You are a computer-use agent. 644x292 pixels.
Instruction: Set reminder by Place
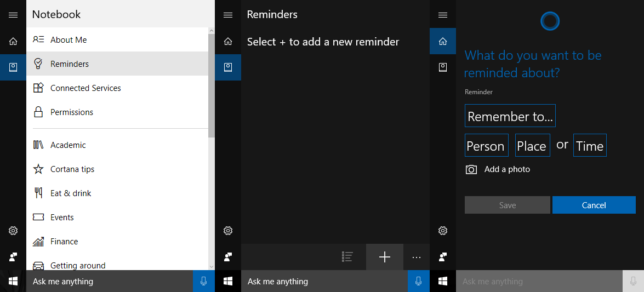(533, 145)
